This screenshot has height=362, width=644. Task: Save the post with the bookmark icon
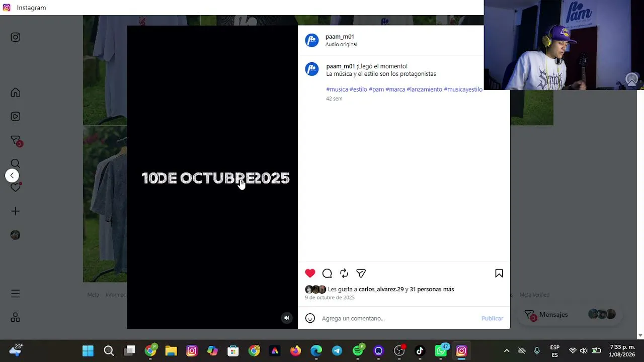(499, 274)
